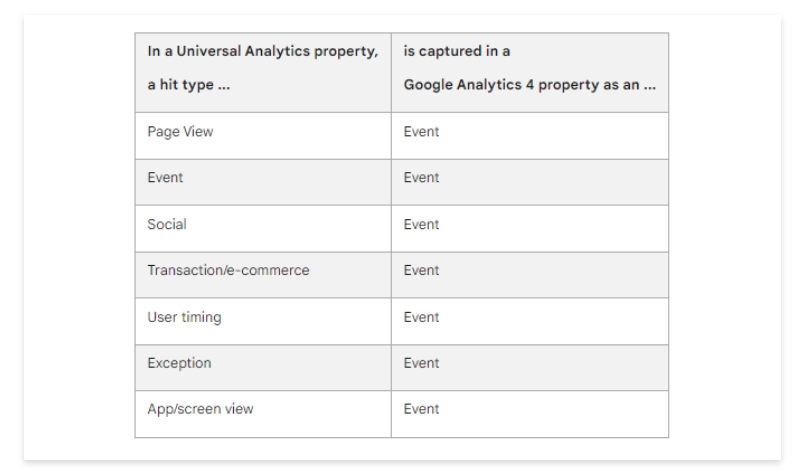800x475 pixels.
Task: Click the 'Exception' hit type cell
Action: pos(263,368)
